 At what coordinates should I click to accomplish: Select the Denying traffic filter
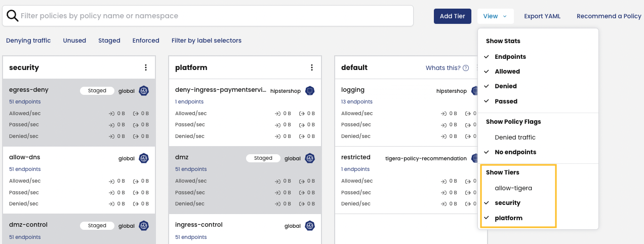(28, 41)
